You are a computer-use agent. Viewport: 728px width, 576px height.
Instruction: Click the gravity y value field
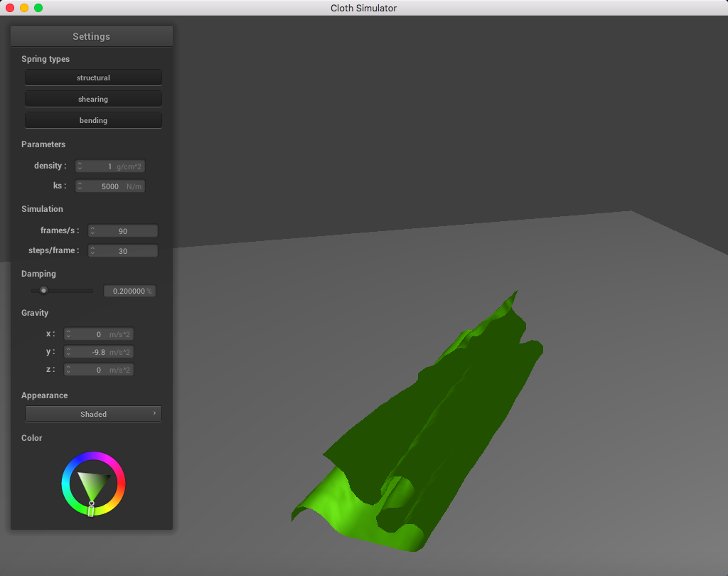click(x=98, y=352)
